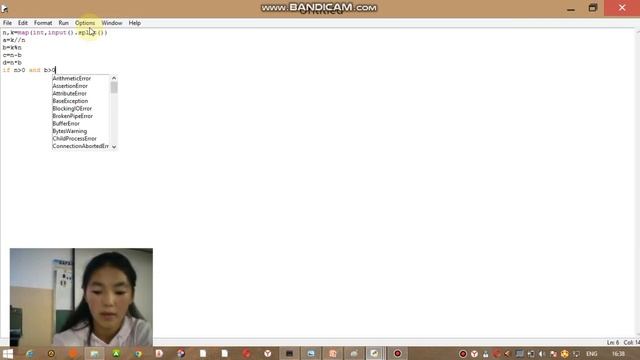Click the line with c=n-b
This screenshot has height=360, width=640.
pos(12,55)
